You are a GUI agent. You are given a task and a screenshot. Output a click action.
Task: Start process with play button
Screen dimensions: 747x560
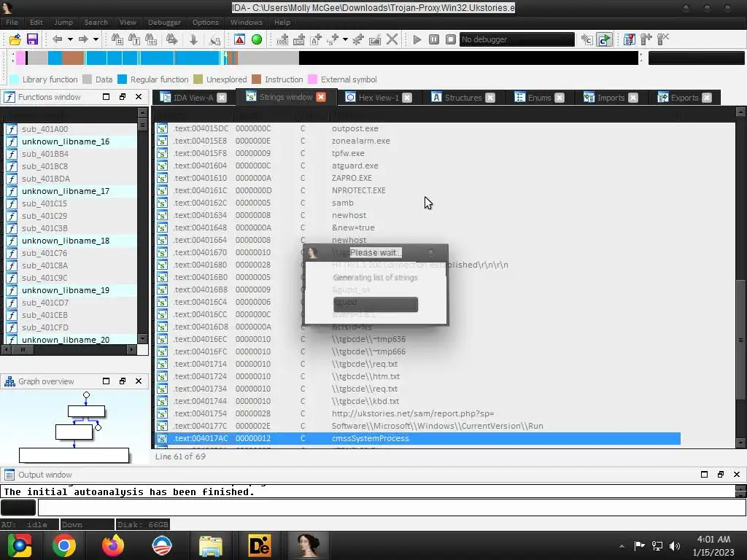tap(417, 39)
